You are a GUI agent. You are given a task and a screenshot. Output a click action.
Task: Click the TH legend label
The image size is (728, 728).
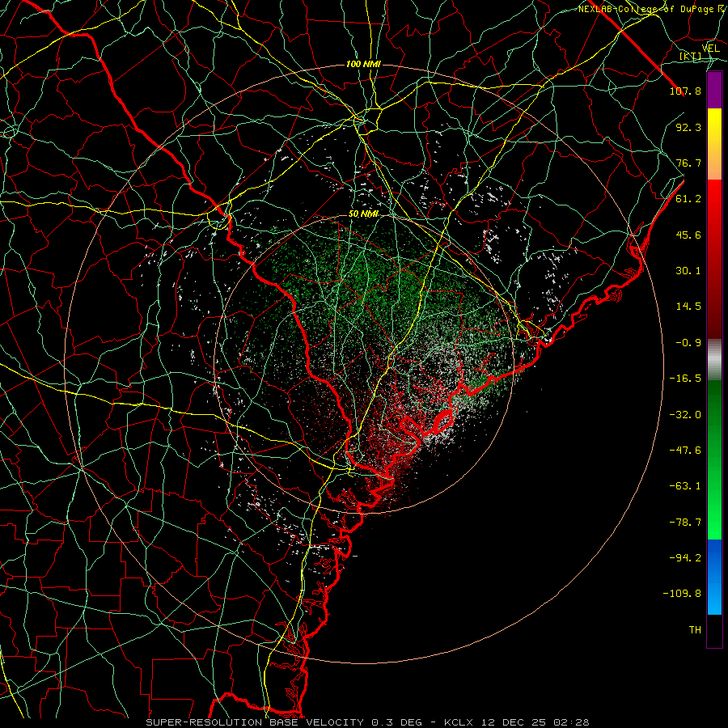(695, 630)
